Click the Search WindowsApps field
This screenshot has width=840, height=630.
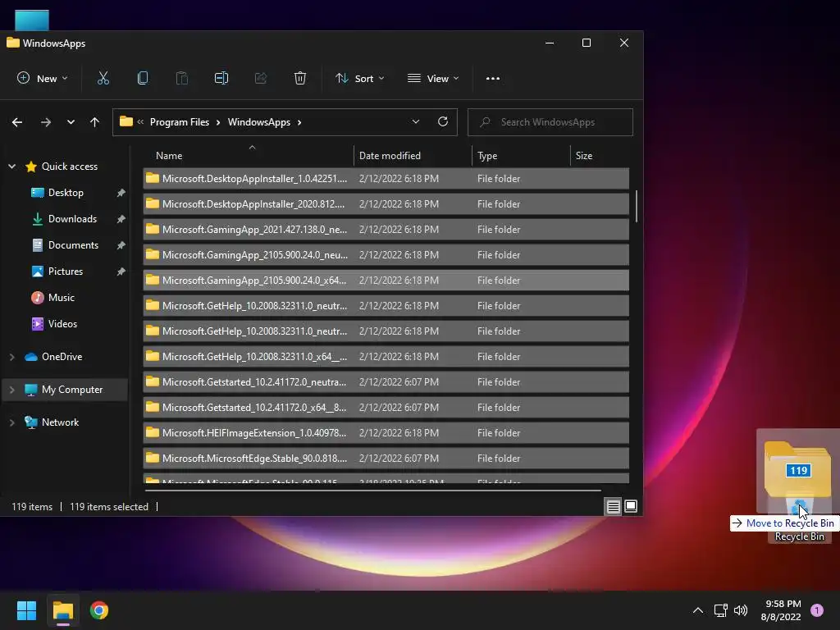(x=550, y=122)
